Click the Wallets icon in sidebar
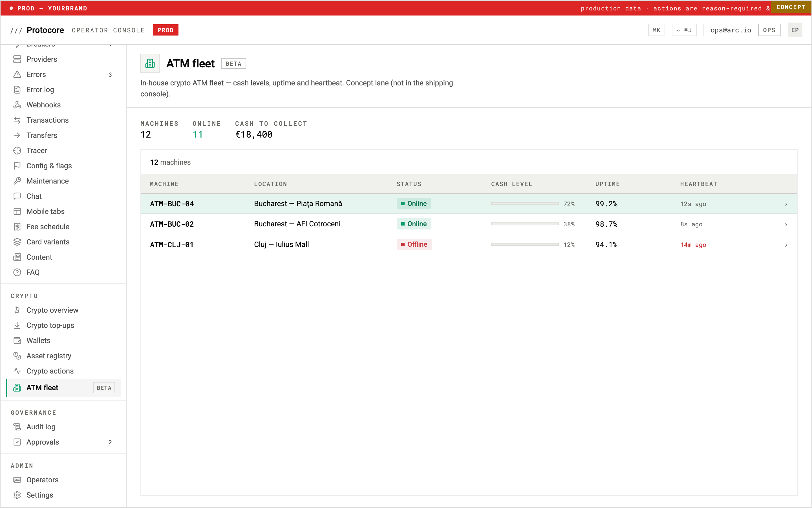This screenshot has width=812, height=508. 17,341
